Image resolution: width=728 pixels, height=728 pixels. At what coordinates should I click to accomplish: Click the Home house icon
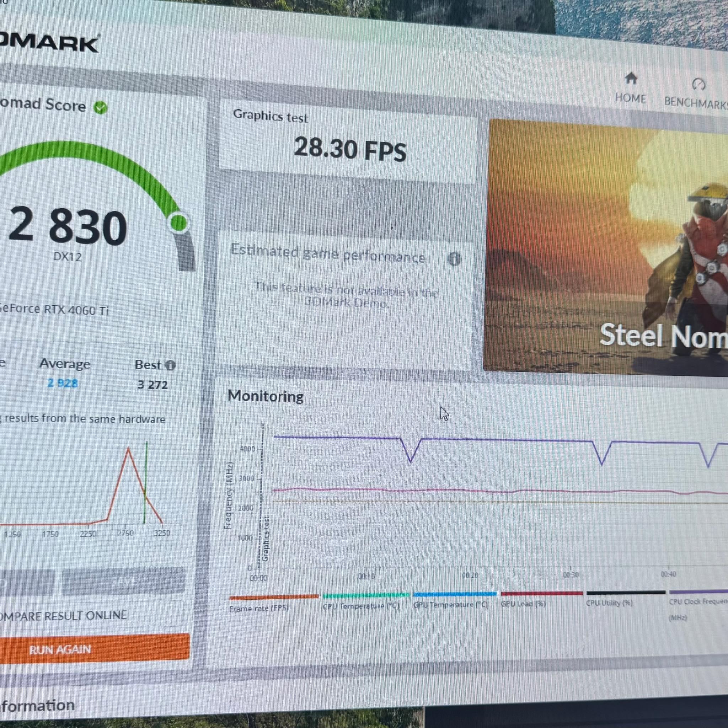[631, 78]
